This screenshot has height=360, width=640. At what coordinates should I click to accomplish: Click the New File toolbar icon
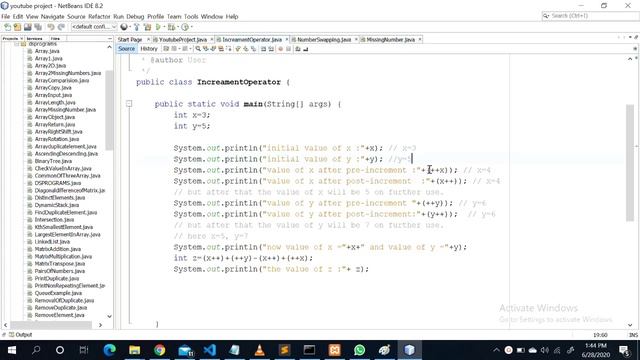pos(7,27)
